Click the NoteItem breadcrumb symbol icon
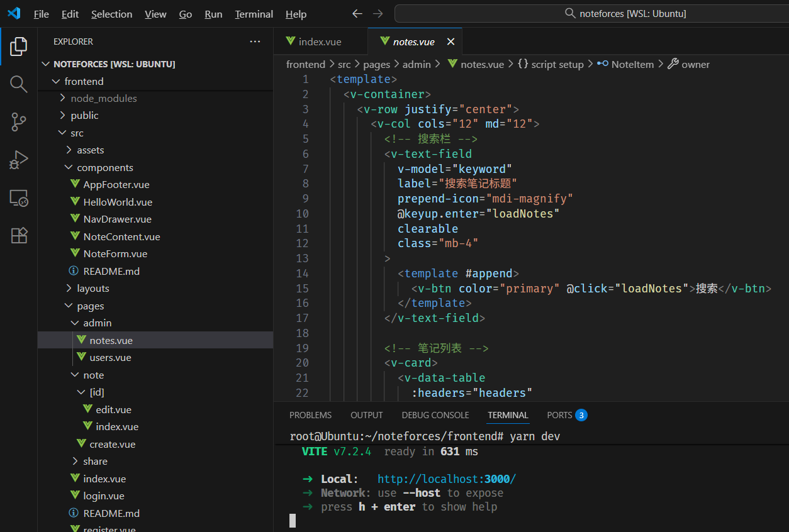The height and width of the screenshot is (532, 789). [603, 64]
